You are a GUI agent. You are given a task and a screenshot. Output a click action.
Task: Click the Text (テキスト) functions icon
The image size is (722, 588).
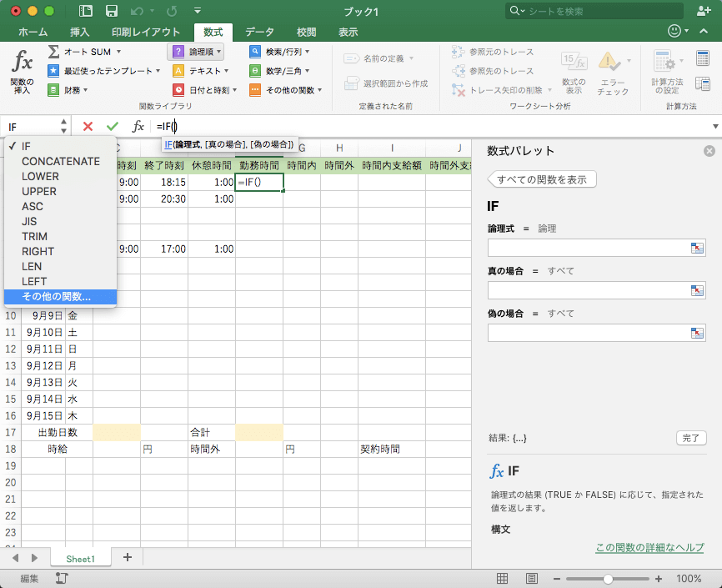click(x=178, y=71)
